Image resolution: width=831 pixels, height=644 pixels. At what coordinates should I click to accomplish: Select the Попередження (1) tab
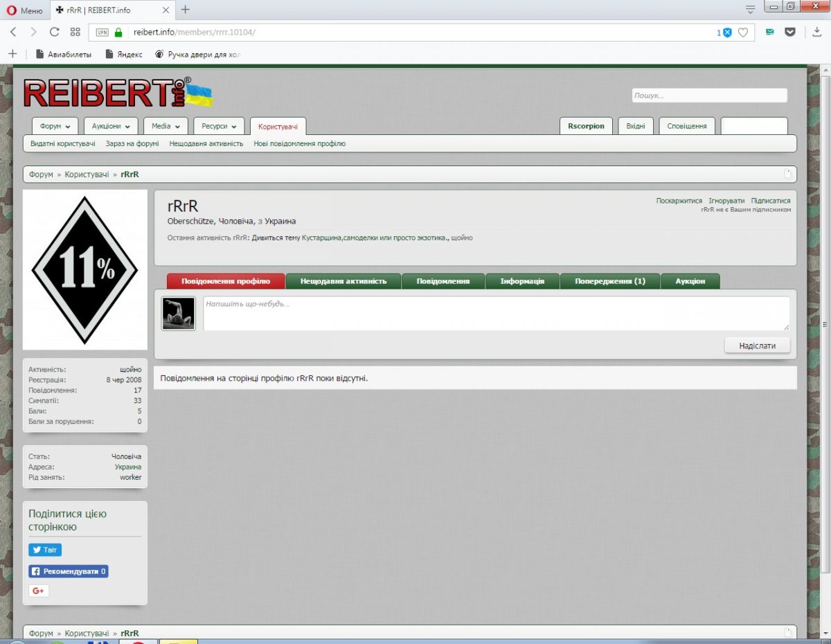pyautogui.click(x=610, y=281)
